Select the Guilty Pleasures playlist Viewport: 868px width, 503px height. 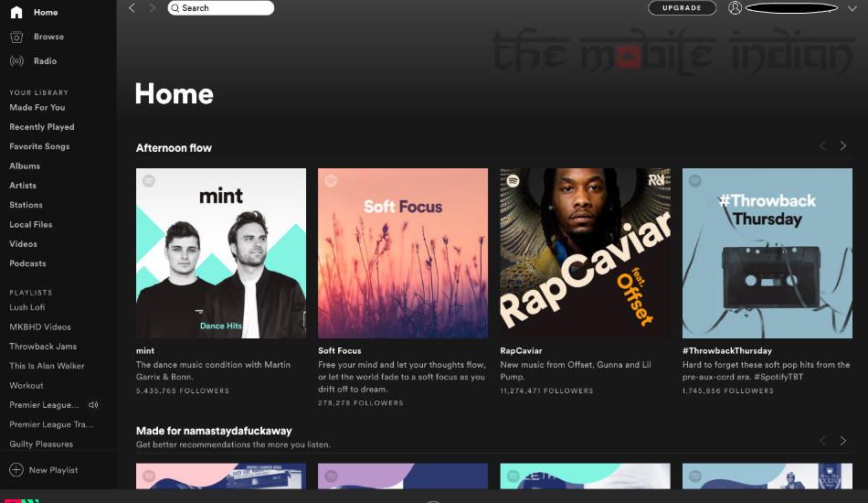point(41,444)
